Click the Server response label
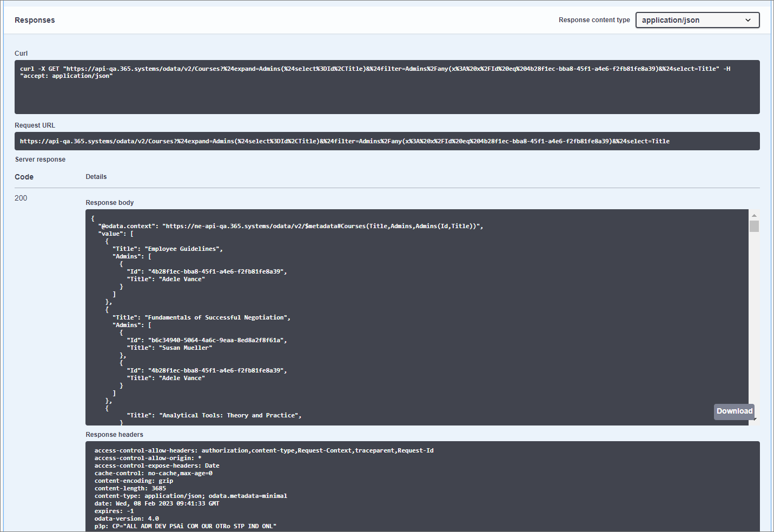The image size is (774, 532). pos(40,159)
